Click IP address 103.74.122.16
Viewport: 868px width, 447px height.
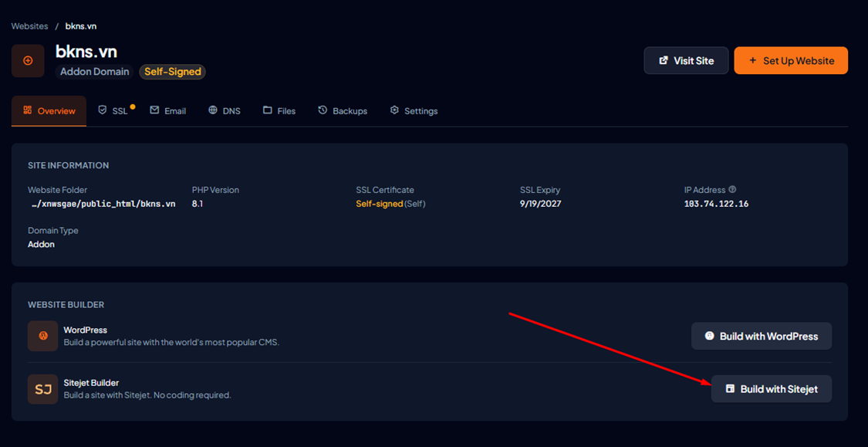point(716,204)
